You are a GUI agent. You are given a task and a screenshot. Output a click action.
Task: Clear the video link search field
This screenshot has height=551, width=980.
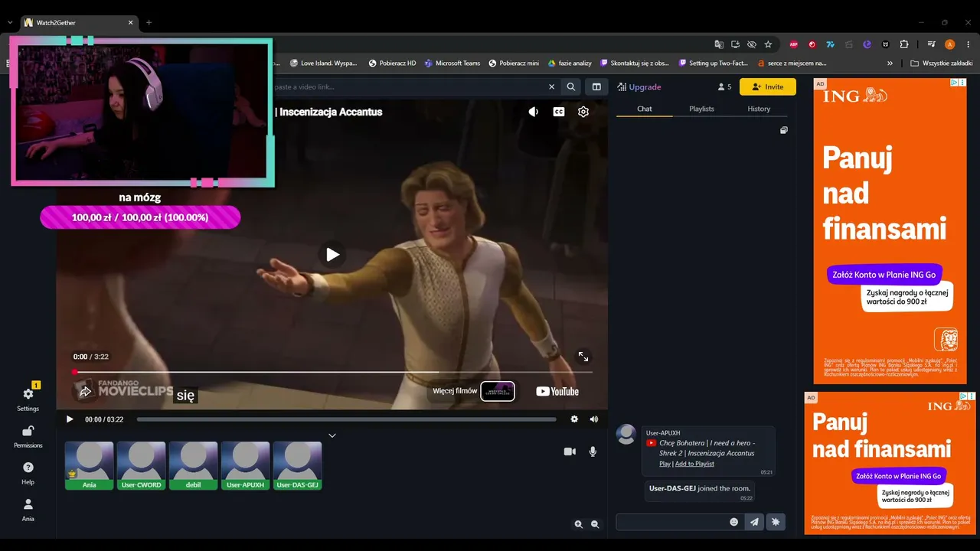point(551,87)
